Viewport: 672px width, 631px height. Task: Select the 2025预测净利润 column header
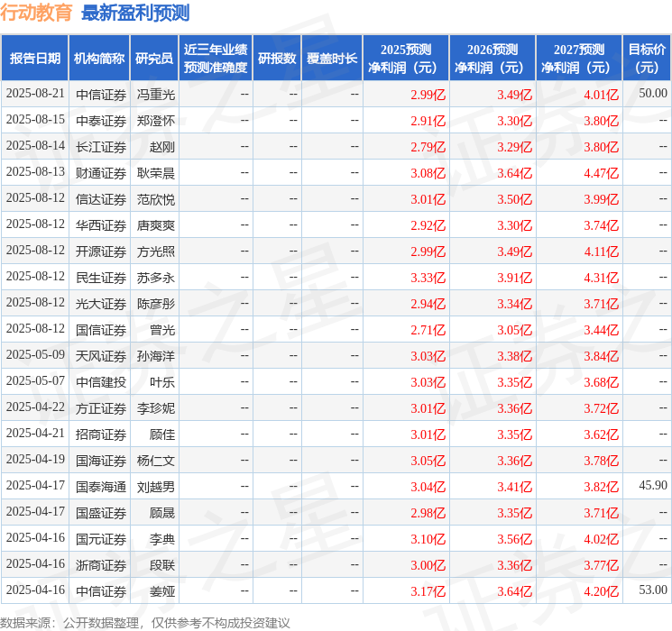(x=406, y=59)
